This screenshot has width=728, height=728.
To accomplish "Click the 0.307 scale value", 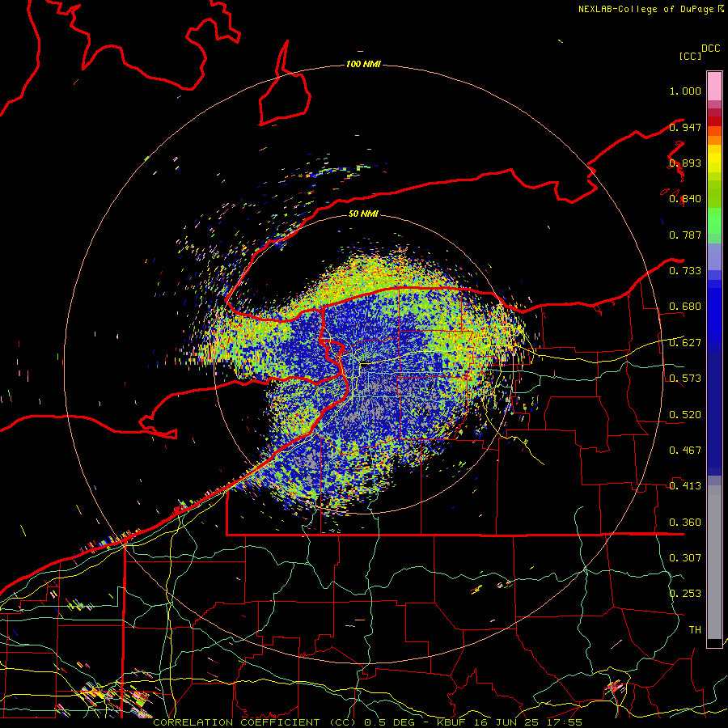I will point(685,558).
